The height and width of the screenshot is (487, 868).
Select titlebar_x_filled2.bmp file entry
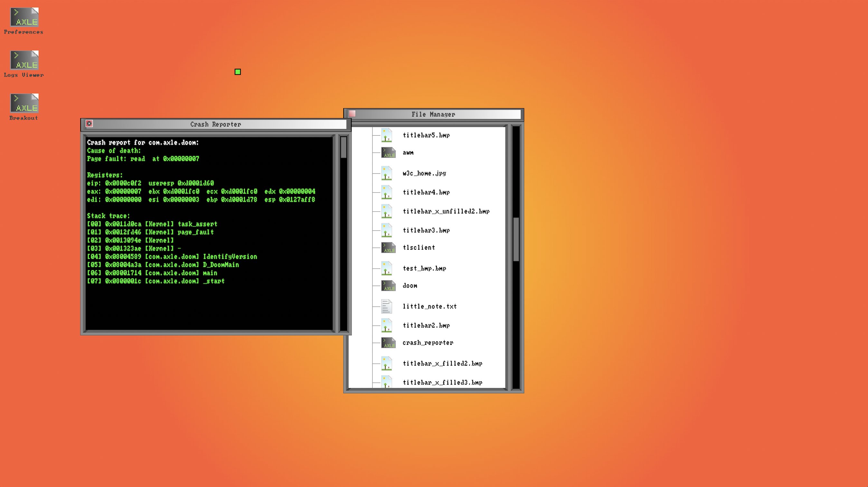[442, 364]
